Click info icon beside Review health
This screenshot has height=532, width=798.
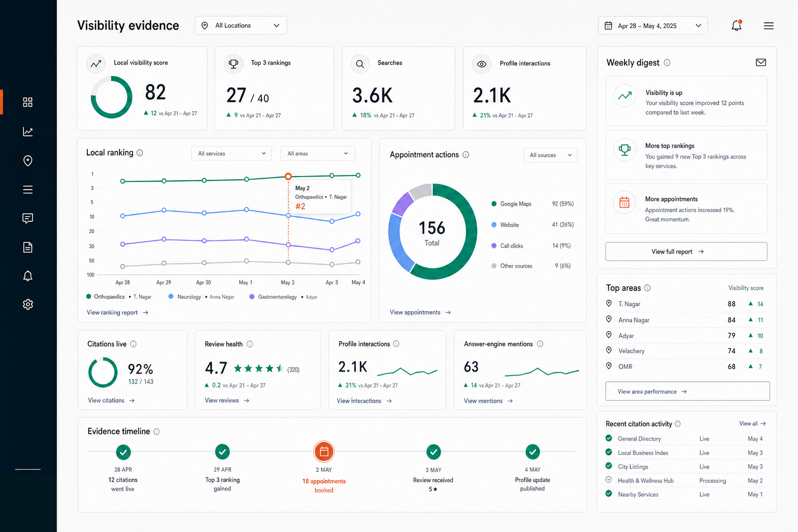pyautogui.click(x=250, y=344)
